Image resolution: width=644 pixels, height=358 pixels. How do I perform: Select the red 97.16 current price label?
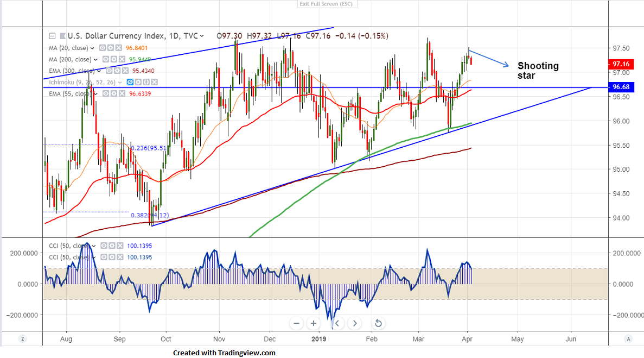tap(621, 64)
